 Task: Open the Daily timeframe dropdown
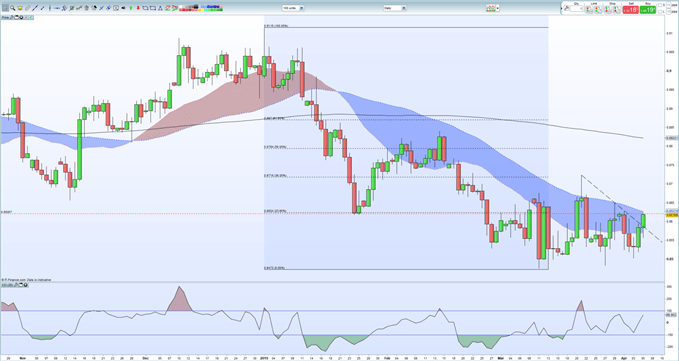pyautogui.click(x=394, y=8)
